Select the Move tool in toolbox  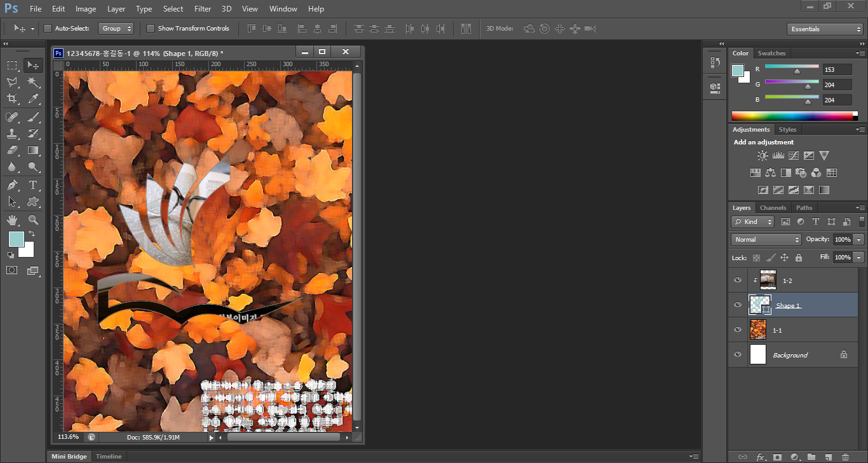pyautogui.click(x=33, y=65)
